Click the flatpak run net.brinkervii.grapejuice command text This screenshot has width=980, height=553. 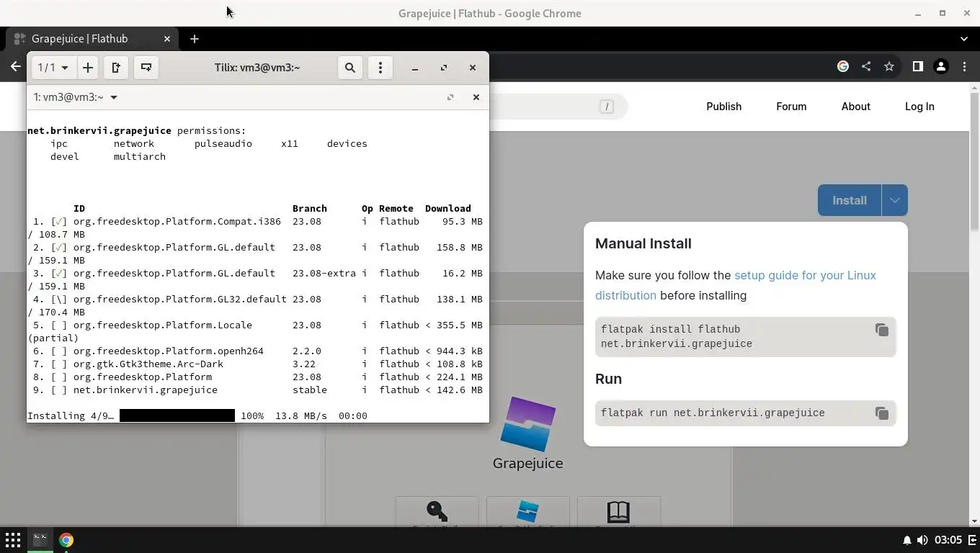[x=713, y=413]
